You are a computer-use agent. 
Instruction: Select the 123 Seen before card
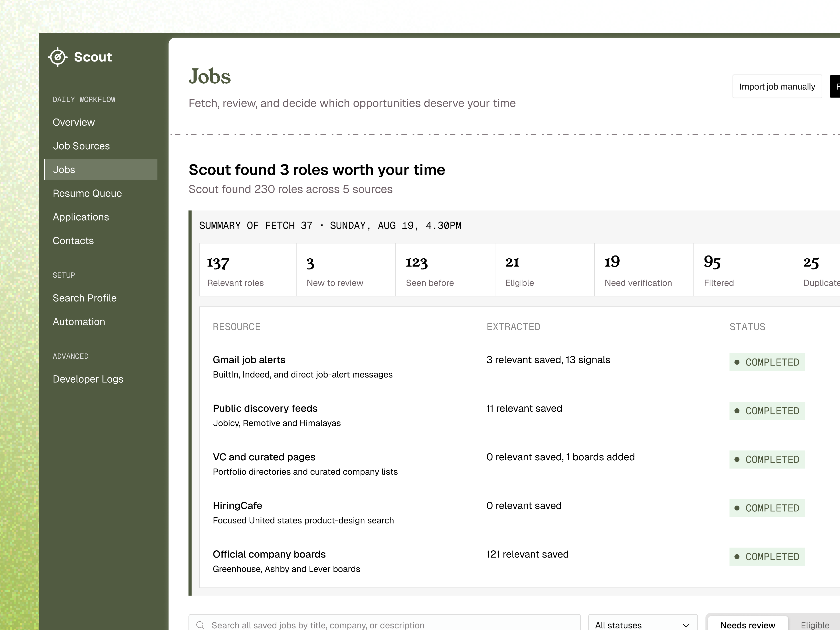[x=445, y=270]
